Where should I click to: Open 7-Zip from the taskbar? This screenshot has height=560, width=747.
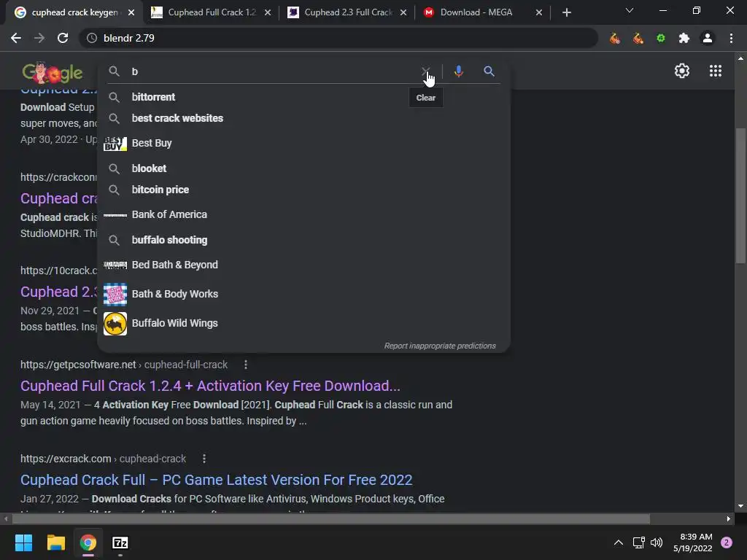[x=120, y=542]
